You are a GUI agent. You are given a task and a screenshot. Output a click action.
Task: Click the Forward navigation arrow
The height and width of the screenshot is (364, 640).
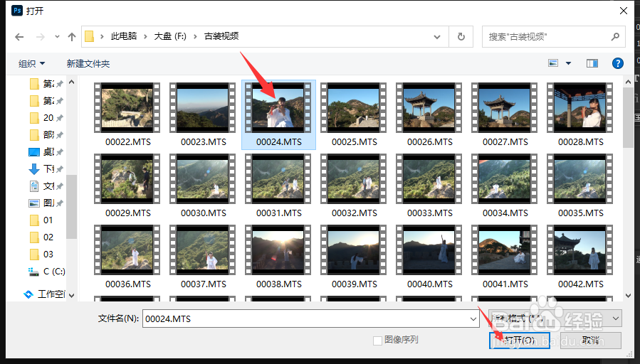pos(41,37)
